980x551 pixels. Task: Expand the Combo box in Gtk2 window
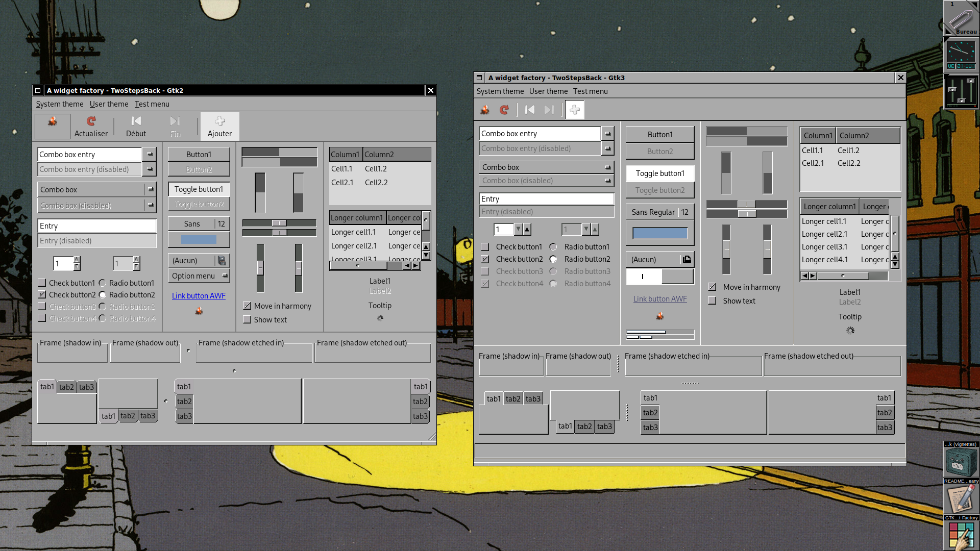pos(97,190)
